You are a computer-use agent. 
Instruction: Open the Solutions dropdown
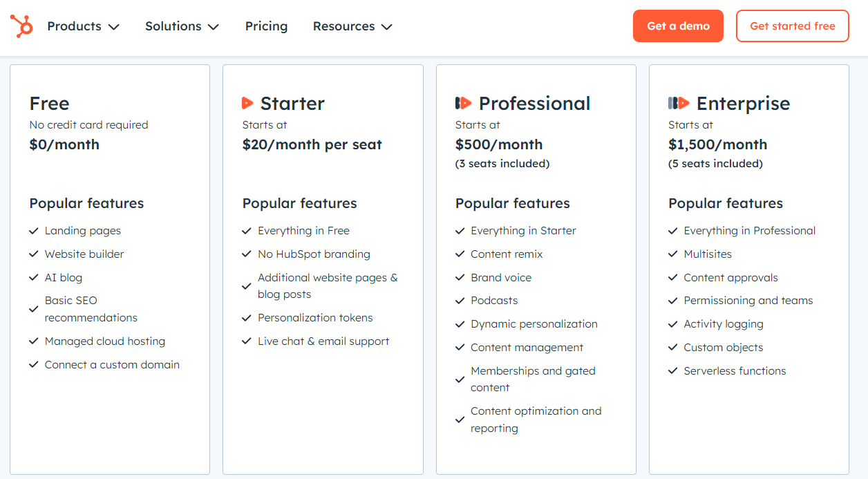(x=181, y=26)
